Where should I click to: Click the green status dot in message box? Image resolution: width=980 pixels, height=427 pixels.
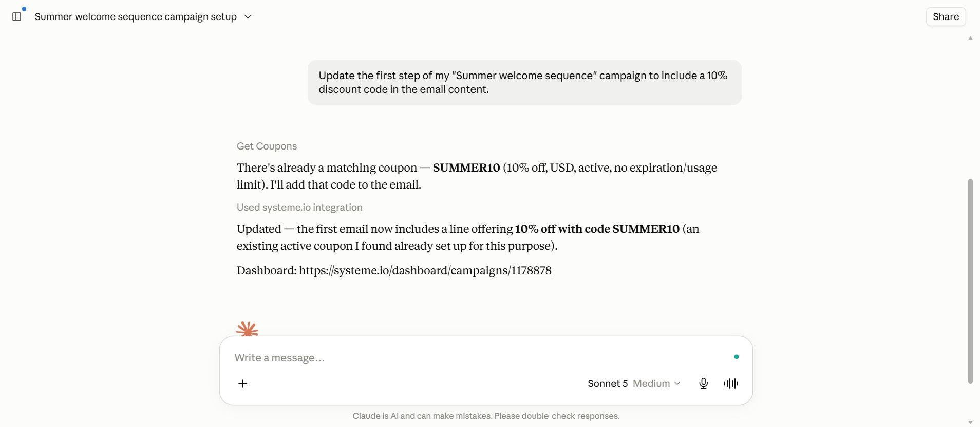click(x=737, y=357)
